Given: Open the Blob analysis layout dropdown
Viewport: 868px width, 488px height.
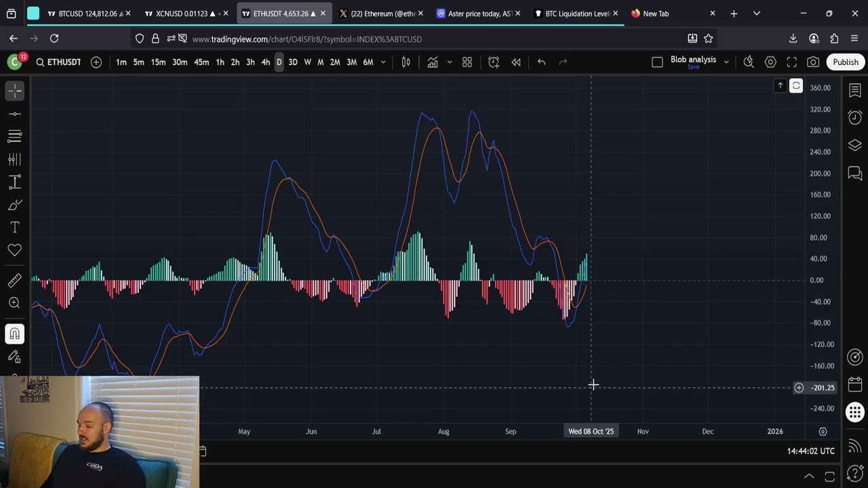Looking at the screenshot, I should tap(726, 62).
